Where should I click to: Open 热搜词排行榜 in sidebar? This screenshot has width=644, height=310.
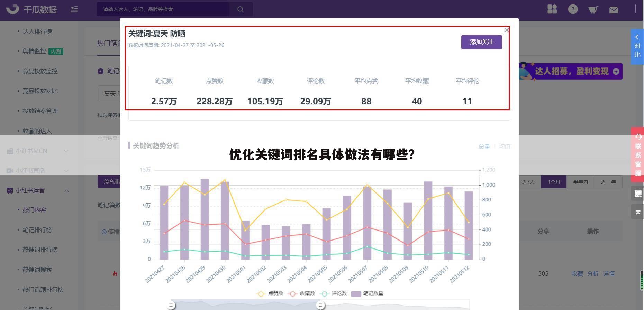click(40, 250)
